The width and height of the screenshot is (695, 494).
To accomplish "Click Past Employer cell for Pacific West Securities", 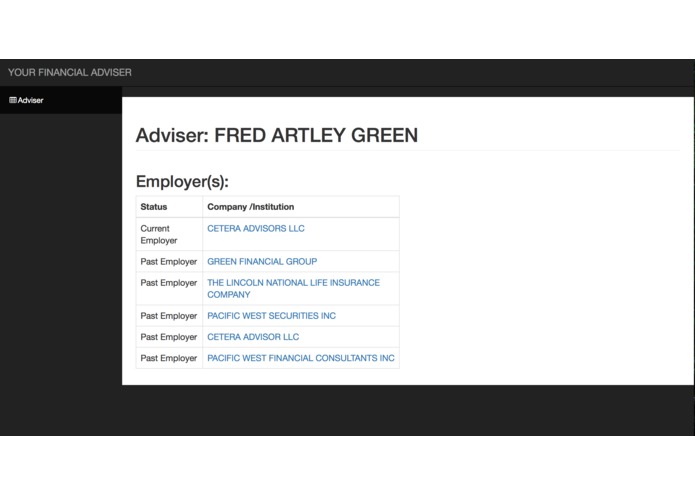I will click(x=169, y=316).
